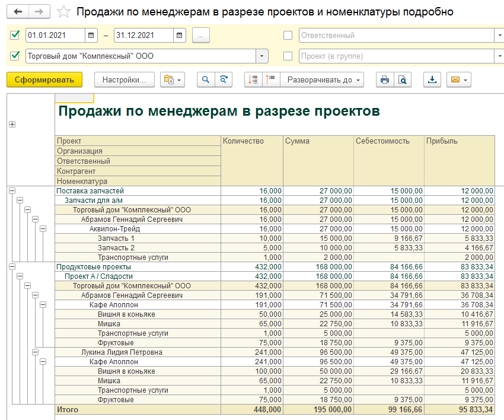Select the Итого total row label
Viewport: 504px width, 420px height.
(x=68, y=410)
